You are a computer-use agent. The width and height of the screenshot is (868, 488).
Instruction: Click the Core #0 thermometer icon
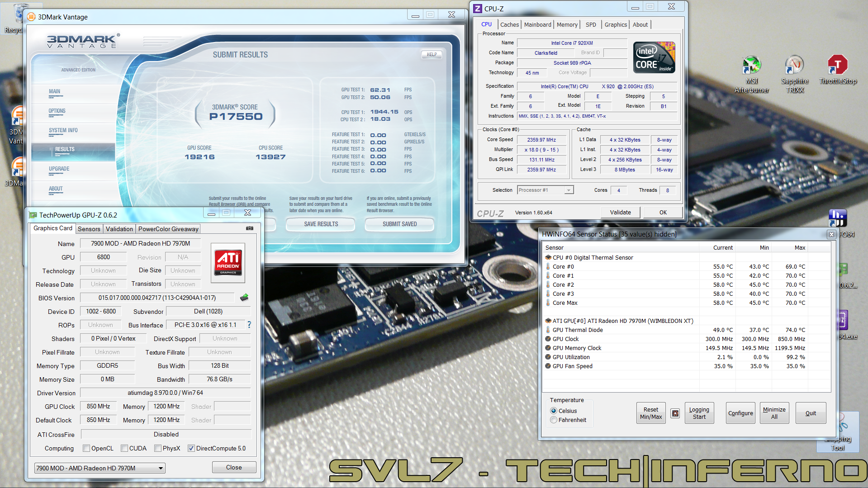click(x=548, y=267)
